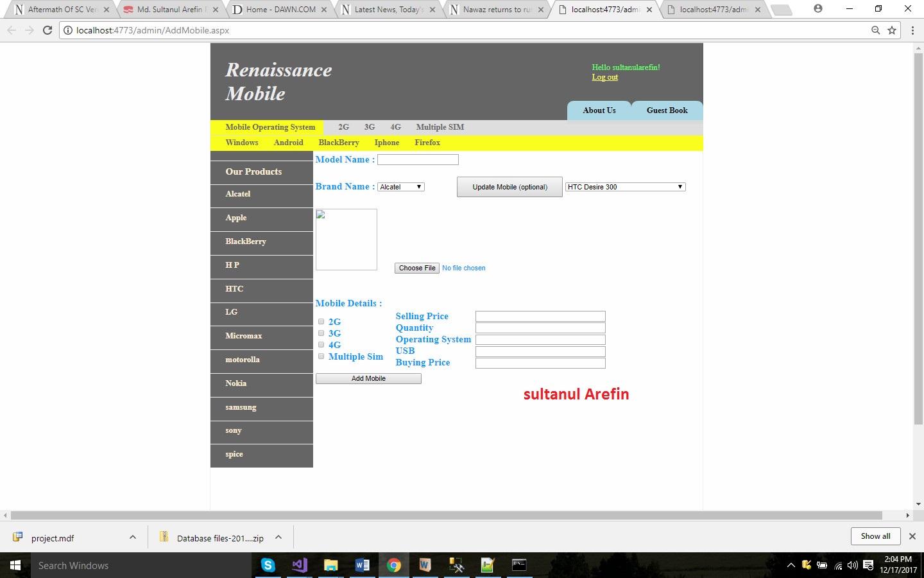This screenshot has height=578, width=924.
Task: Open the About Us tab
Action: pos(599,110)
